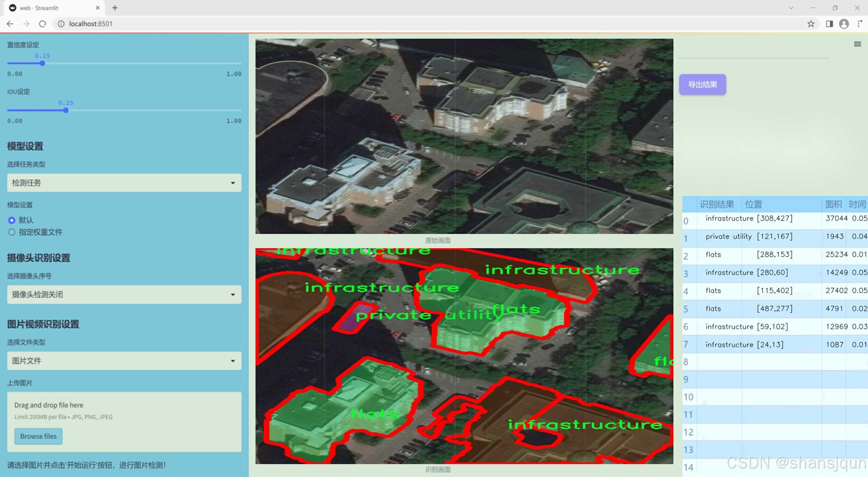Click the browser back arrow
868x477 pixels.
click(10, 24)
